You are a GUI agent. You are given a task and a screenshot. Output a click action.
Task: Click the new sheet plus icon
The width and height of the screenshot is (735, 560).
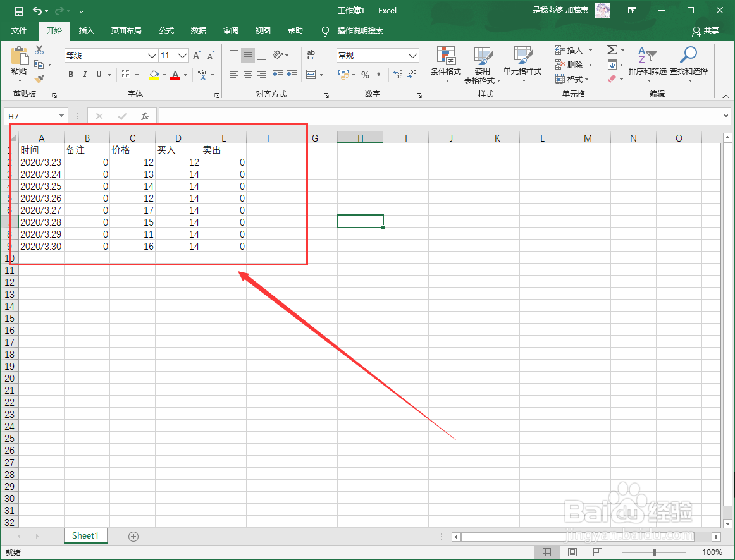point(133,537)
